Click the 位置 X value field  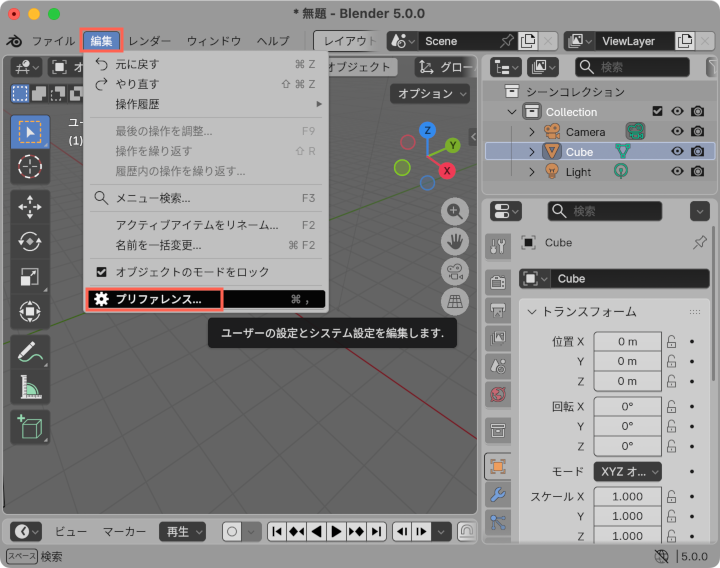(627, 341)
